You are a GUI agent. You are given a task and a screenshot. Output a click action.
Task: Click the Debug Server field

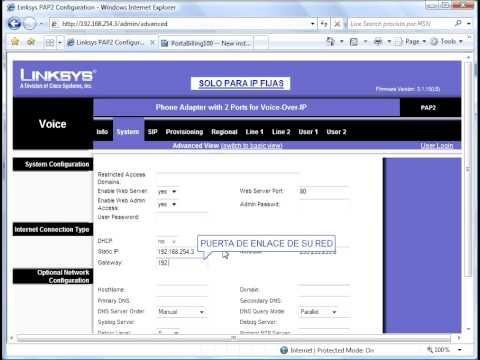(324, 322)
